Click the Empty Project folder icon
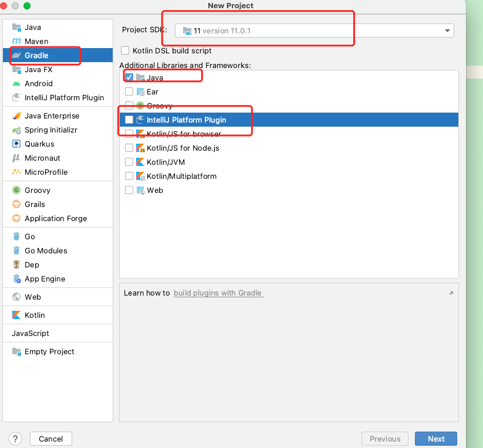 tap(16, 351)
